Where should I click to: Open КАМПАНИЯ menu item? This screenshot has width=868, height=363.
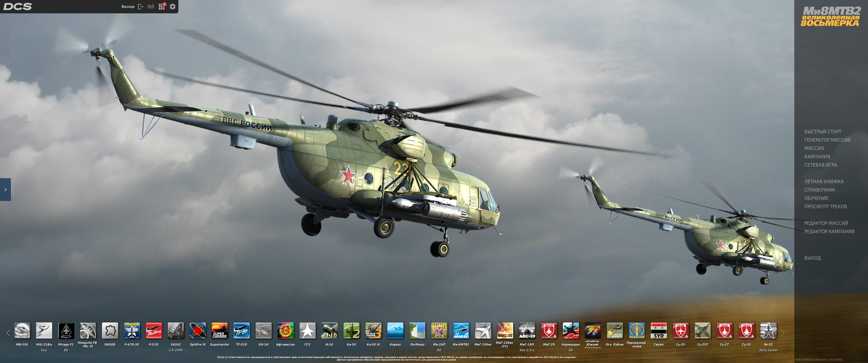point(817,157)
